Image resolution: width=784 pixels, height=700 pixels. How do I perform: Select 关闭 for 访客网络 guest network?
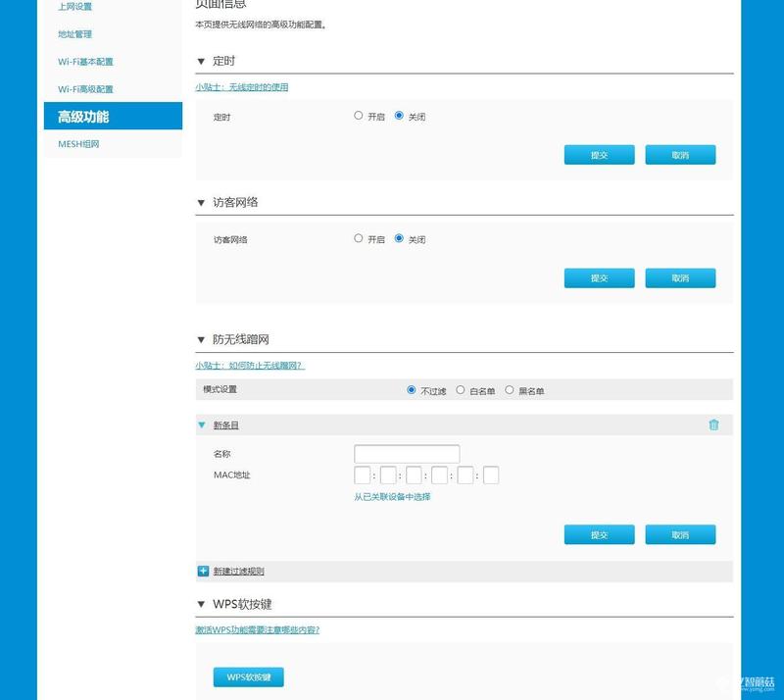(x=399, y=238)
